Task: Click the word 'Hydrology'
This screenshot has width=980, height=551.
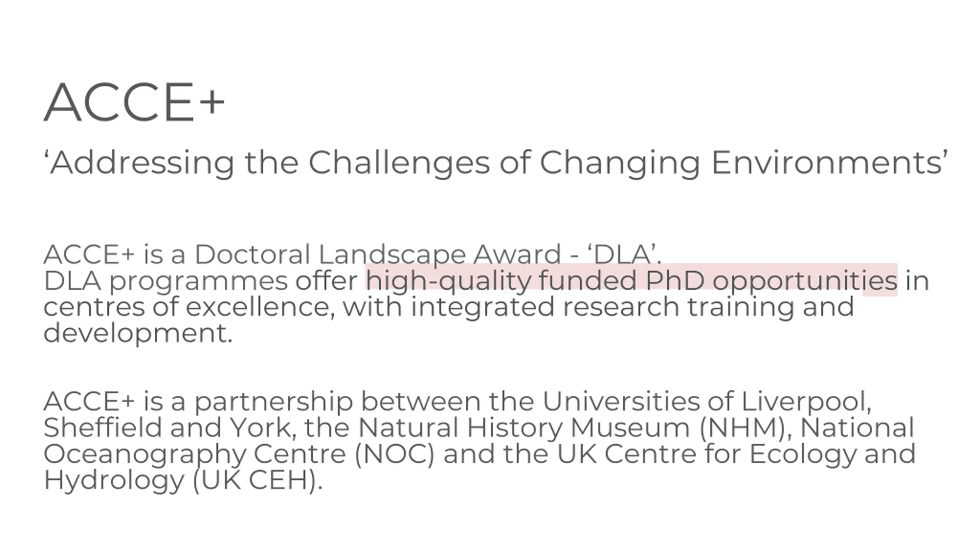Action: pos(114,480)
